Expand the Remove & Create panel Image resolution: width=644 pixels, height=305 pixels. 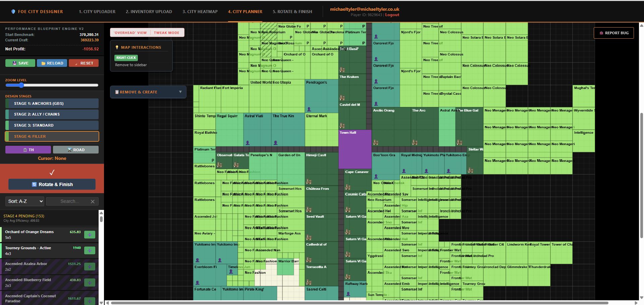(148, 92)
